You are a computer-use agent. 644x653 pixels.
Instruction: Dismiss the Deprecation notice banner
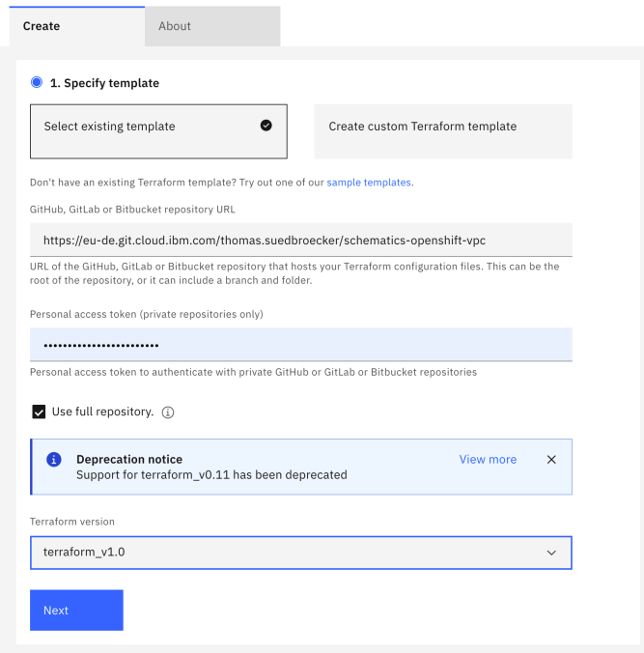coord(551,460)
